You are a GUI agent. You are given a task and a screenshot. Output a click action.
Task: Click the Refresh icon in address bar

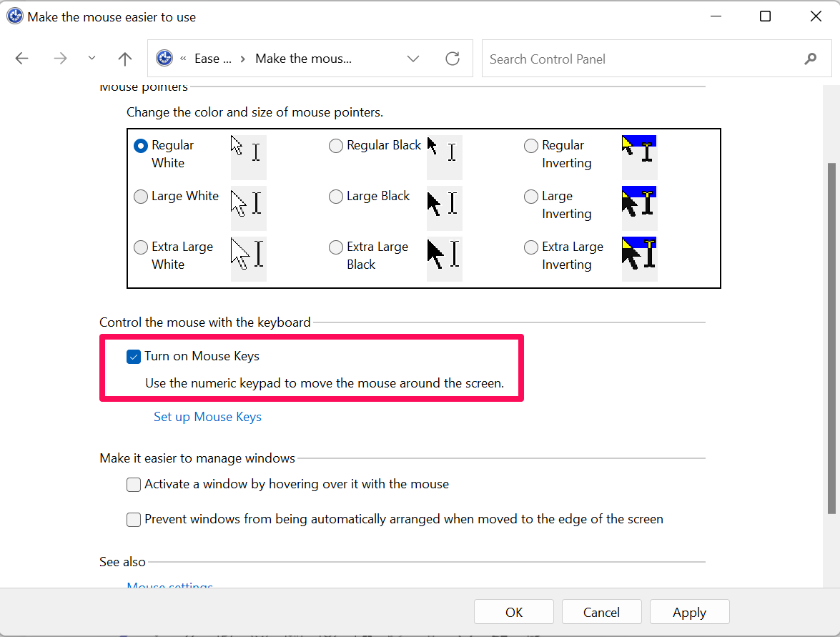[x=452, y=59]
